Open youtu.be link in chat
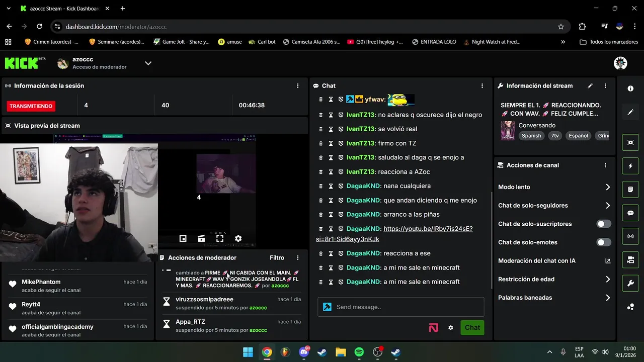 (x=394, y=234)
